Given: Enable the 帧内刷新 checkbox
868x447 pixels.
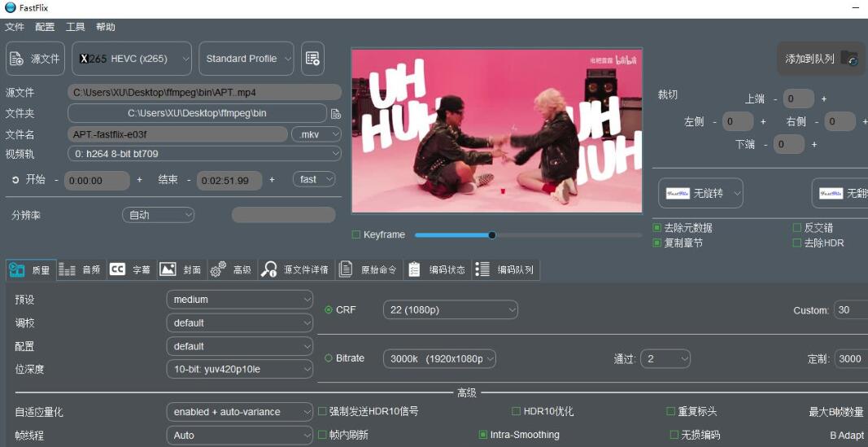Looking at the screenshot, I should pyautogui.click(x=322, y=435).
